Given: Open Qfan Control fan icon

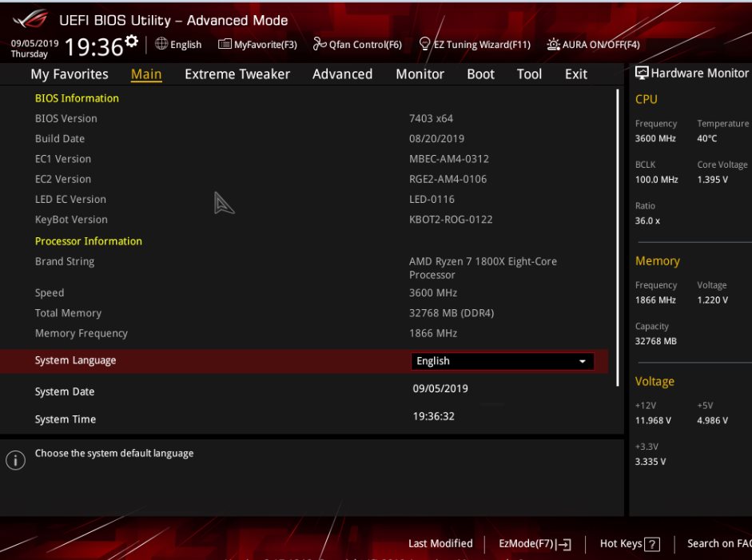Looking at the screenshot, I should coord(320,44).
